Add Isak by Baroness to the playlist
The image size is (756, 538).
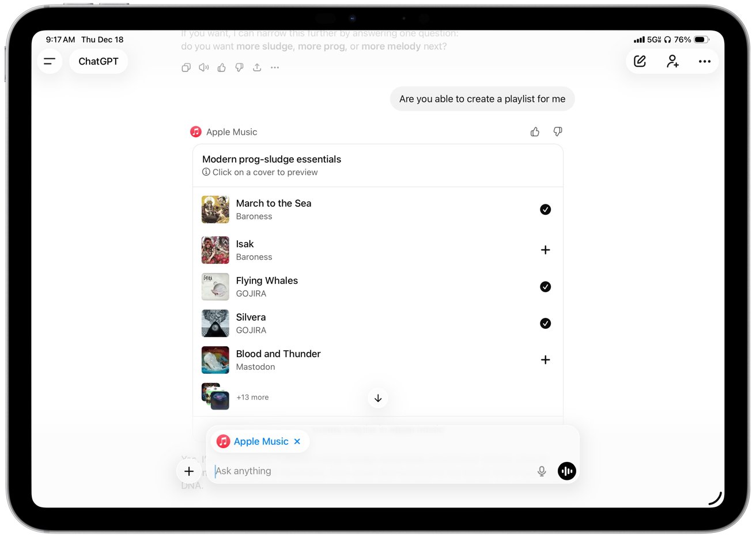[545, 249]
